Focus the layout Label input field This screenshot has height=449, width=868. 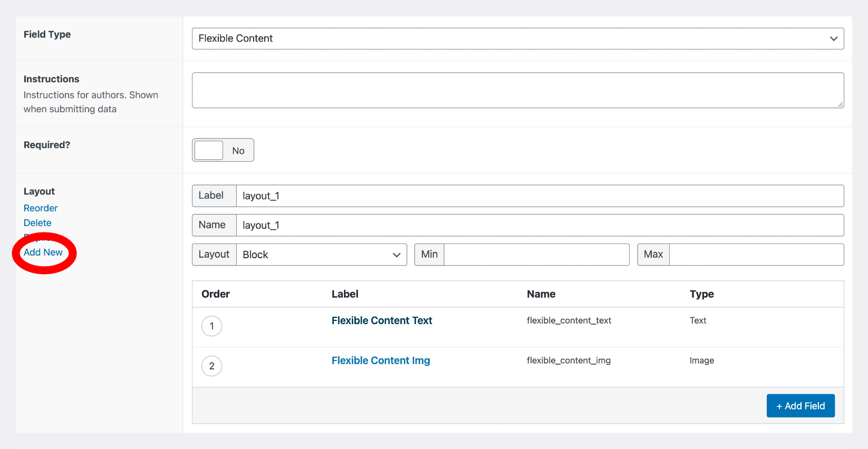coord(539,196)
